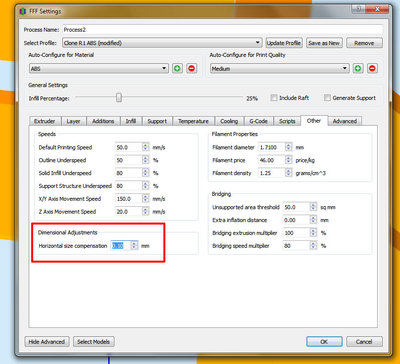Add a new material with green plus icon
400x364 pixels.
(x=177, y=68)
